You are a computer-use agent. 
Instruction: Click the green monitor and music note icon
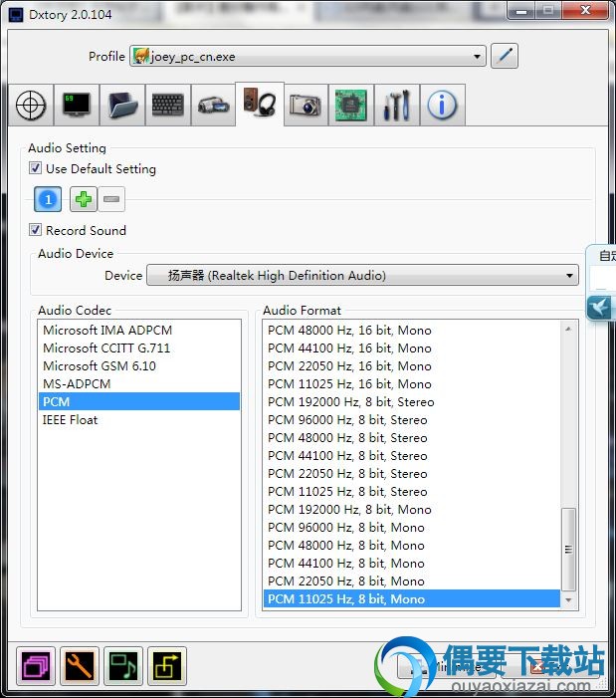point(123,666)
